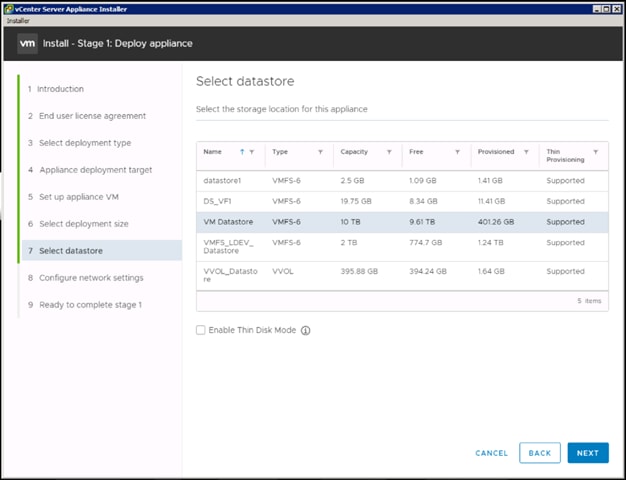Select the datastore1 row
The image size is (626, 480).
pyautogui.click(x=402, y=181)
